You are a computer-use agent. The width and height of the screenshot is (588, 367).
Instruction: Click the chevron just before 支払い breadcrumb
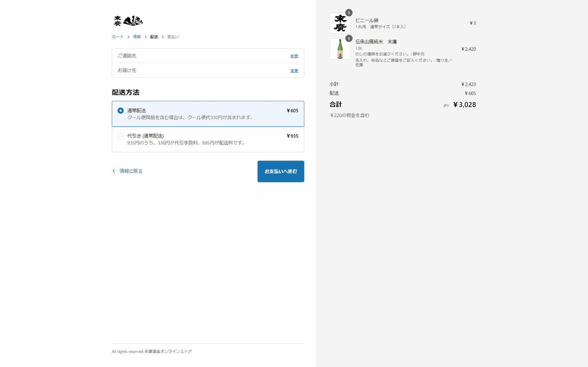coord(163,37)
